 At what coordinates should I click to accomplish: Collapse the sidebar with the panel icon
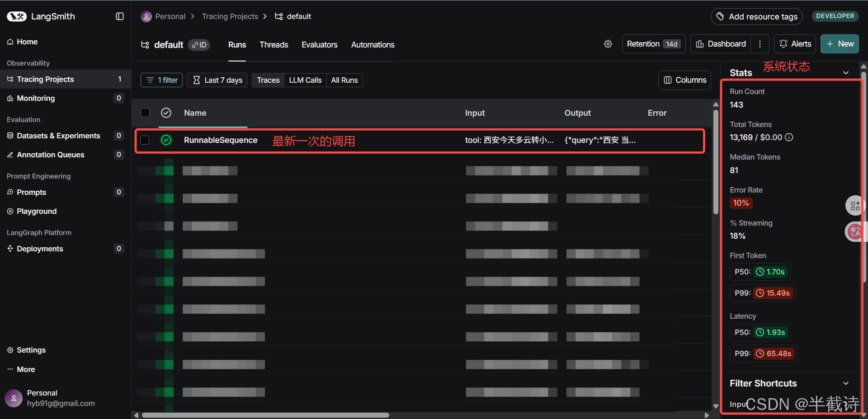(120, 16)
